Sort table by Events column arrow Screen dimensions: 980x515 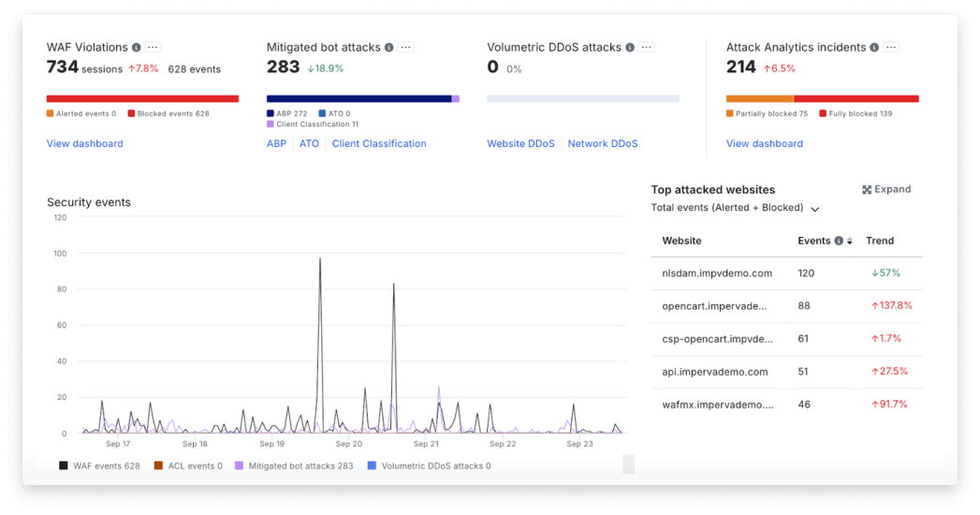click(850, 242)
